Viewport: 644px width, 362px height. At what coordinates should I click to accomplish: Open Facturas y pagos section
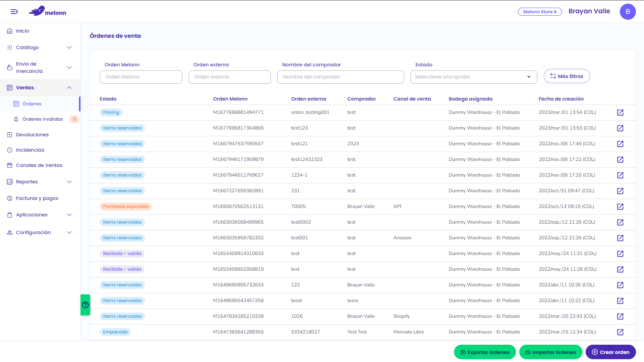point(37,198)
